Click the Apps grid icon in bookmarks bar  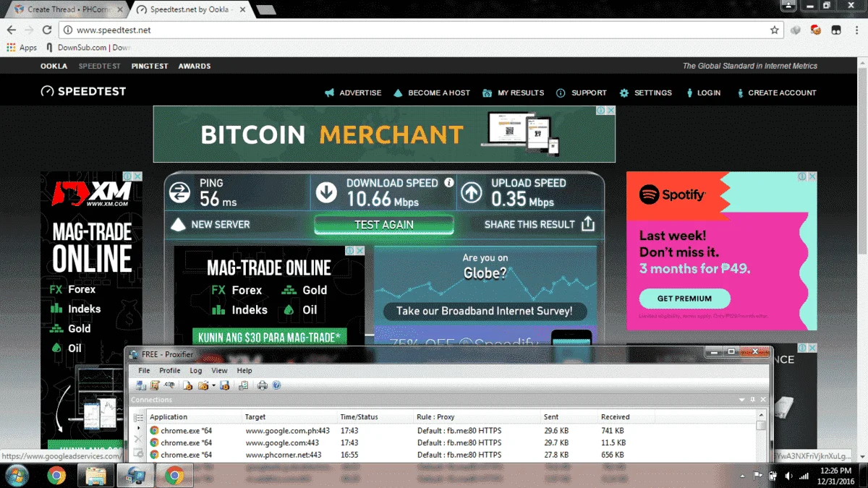(x=11, y=48)
